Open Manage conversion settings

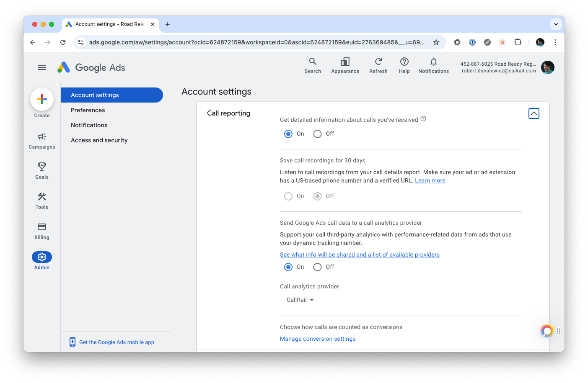[x=317, y=339]
